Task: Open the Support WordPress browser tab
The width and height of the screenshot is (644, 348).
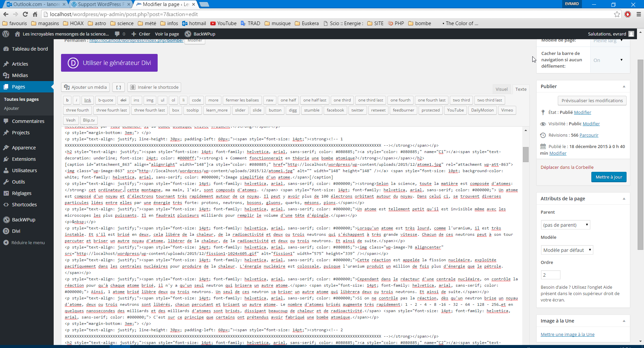Action: coord(101,4)
